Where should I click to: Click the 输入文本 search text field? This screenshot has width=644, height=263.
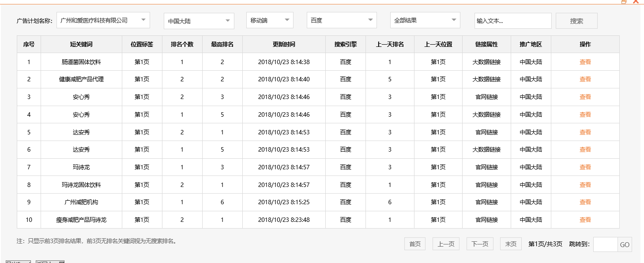coord(512,20)
